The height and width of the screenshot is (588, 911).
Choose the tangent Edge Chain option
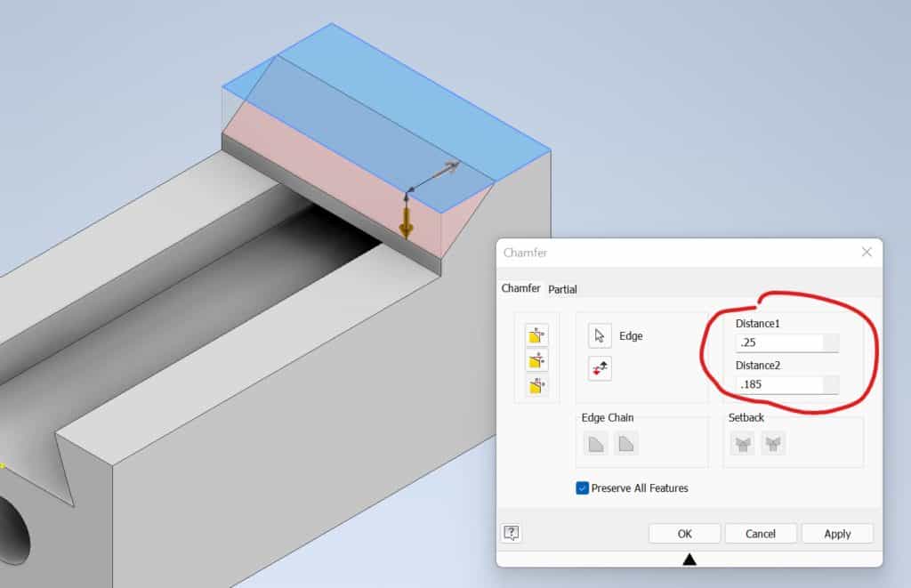tap(595, 444)
